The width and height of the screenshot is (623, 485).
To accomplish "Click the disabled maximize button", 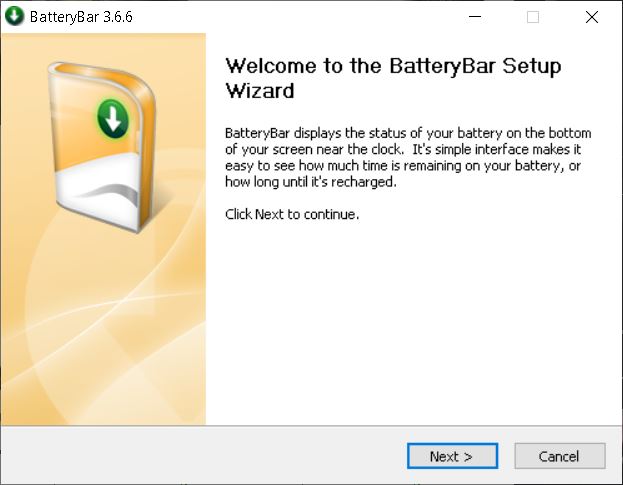I will click(x=533, y=17).
